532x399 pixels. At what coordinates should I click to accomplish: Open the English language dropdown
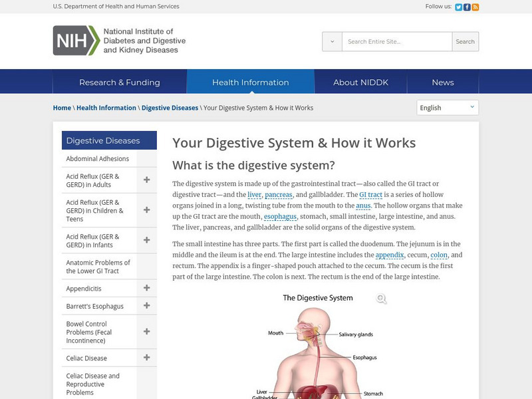point(446,107)
